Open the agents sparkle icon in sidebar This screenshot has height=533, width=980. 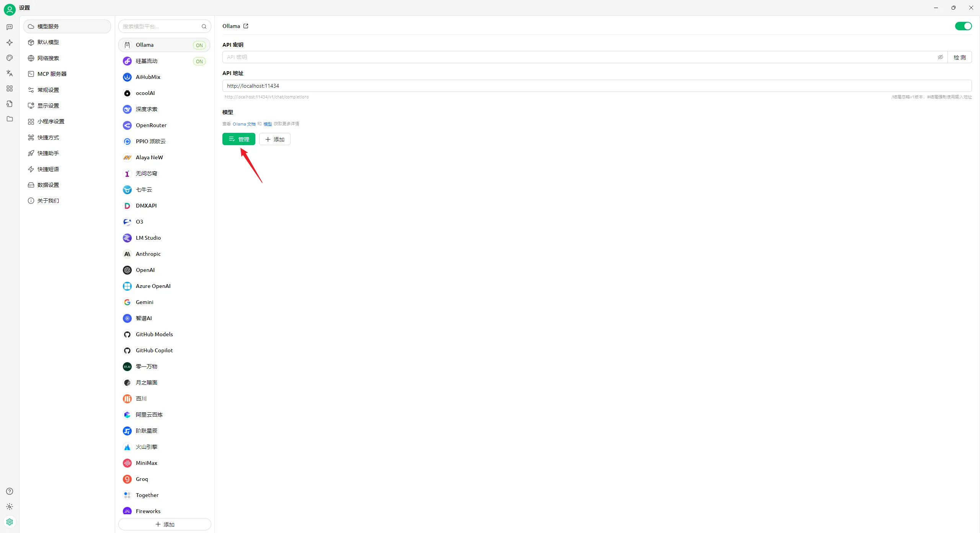point(10,43)
